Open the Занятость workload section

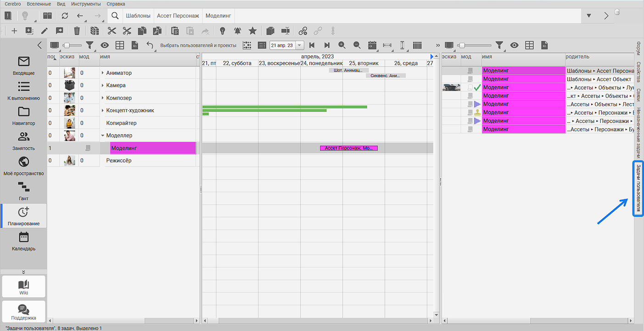[23, 141]
